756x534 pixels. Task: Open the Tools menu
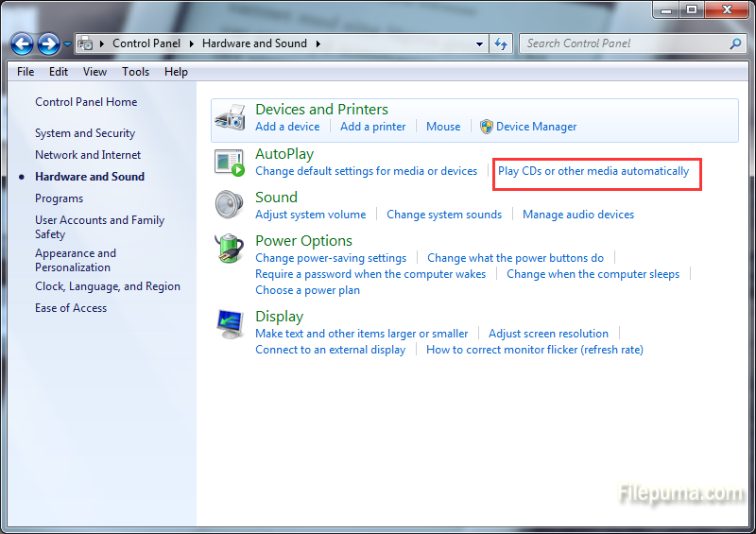(x=135, y=72)
